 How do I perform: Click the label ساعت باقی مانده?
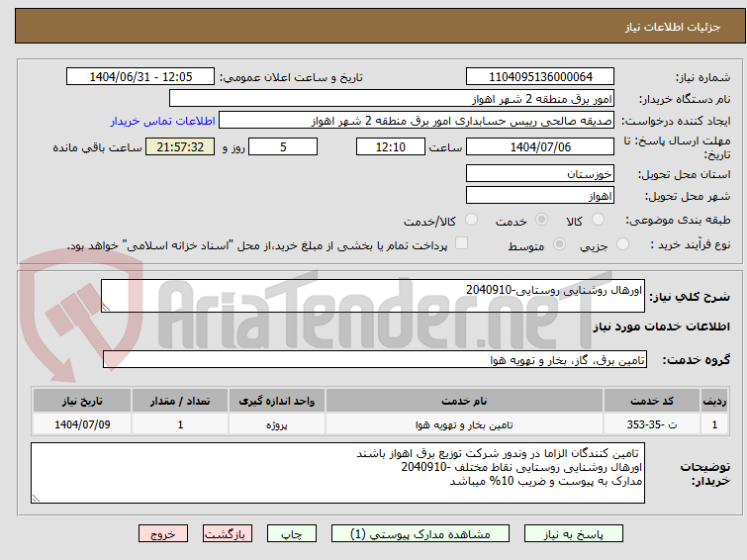pos(97,147)
